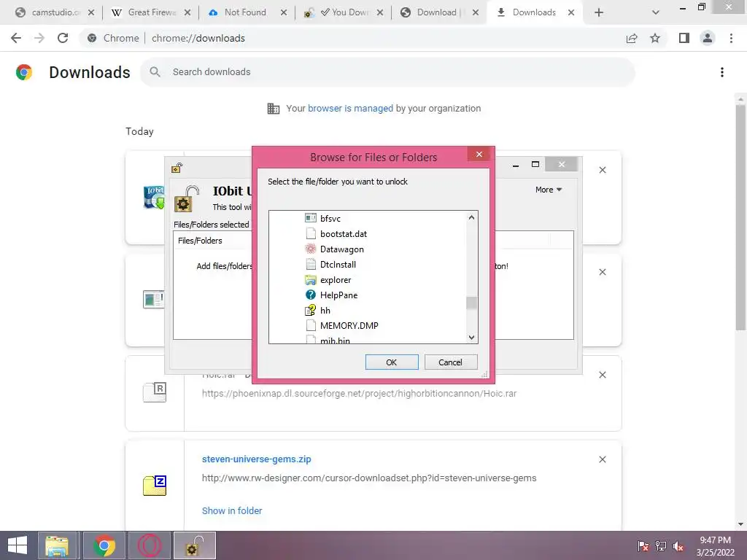Switch to the Great Firewall Wikipedia tab
Screen dimensions: 747x560
coord(150,12)
